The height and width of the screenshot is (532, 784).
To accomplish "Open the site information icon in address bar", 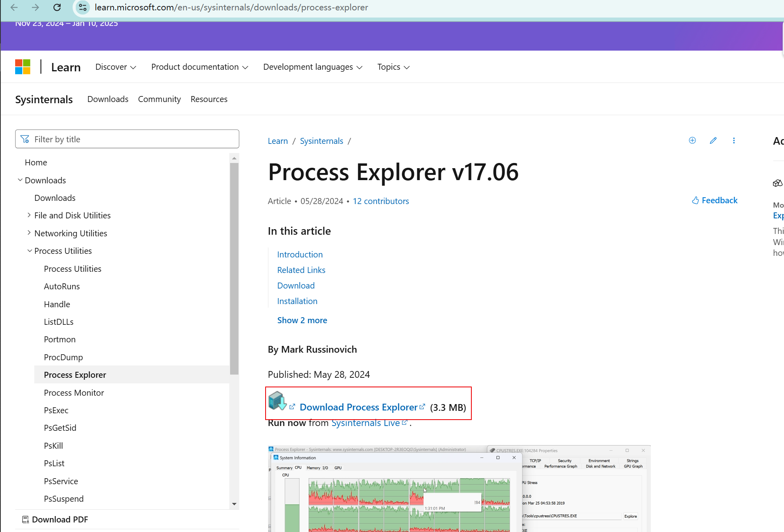I will pyautogui.click(x=83, y=8).
